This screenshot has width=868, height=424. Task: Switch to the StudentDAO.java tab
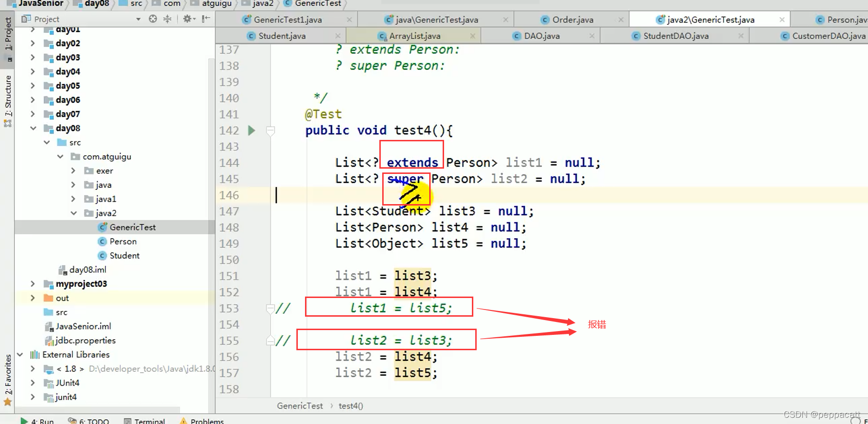tap(676, 36)
